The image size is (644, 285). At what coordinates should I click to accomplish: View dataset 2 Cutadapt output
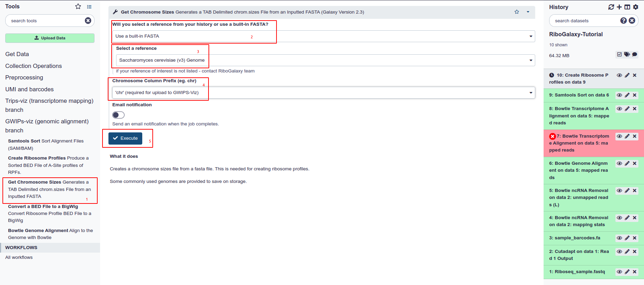pos(619,252)
